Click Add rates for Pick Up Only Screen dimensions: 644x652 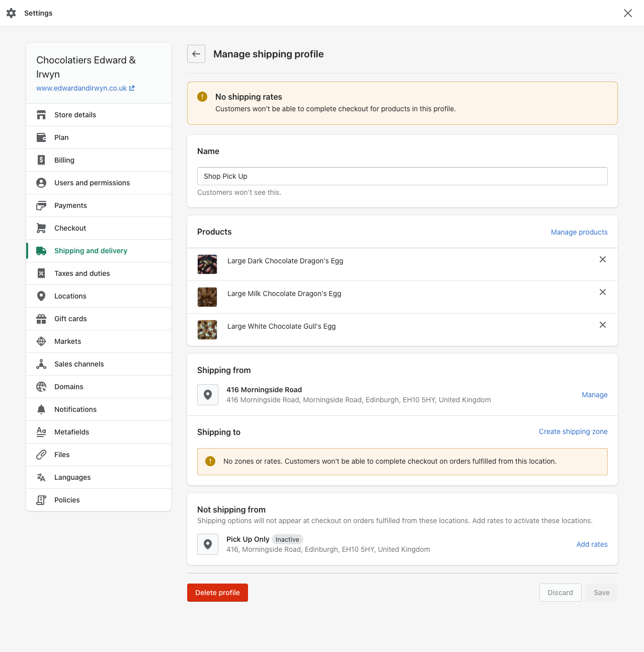(592, 544)
